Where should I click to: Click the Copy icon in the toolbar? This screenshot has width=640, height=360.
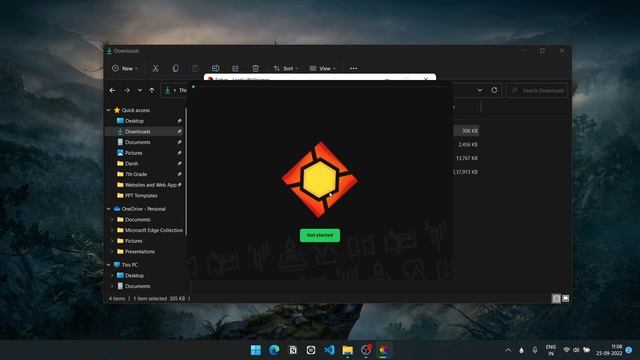click(176, 68)
